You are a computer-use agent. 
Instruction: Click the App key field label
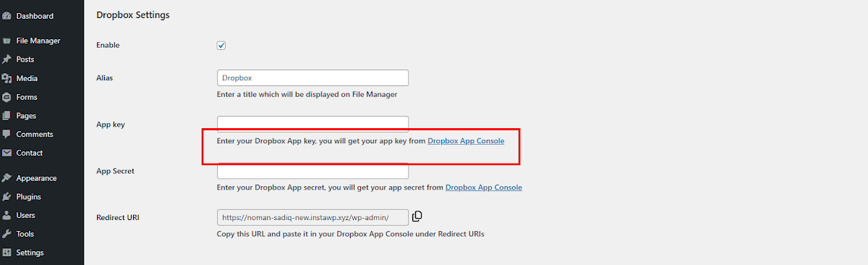111,125
